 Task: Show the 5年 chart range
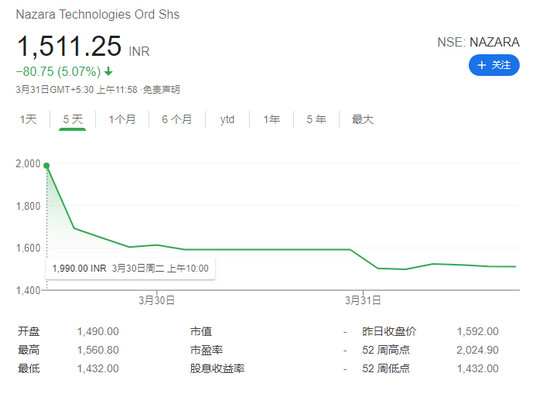(316, 119)
